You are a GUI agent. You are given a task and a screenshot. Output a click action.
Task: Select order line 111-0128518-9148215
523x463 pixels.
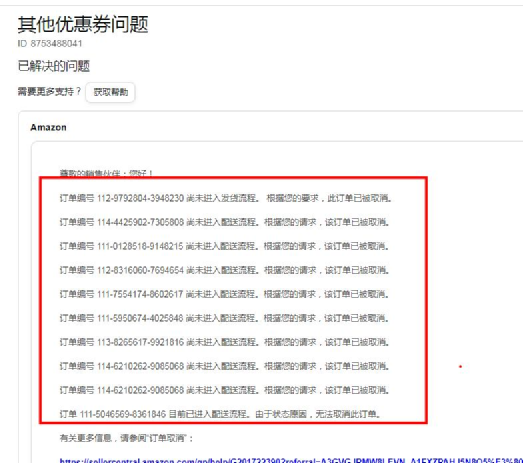click(x=224, y=246)
